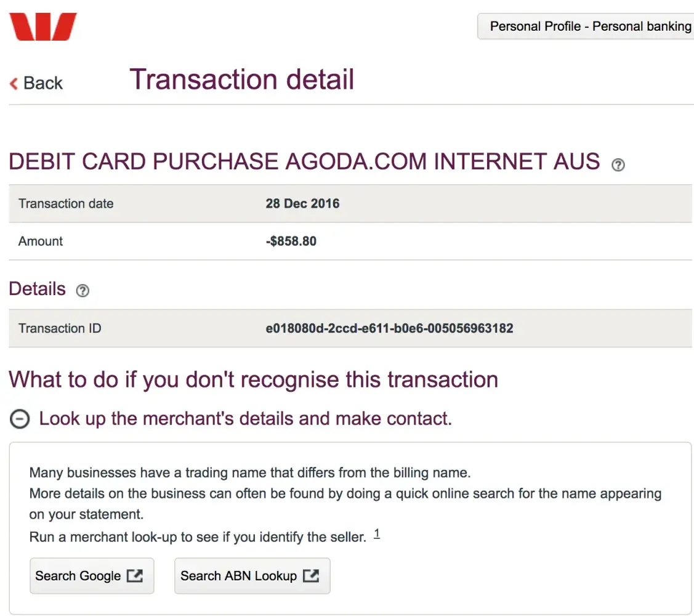The width and height of the screenshot is (694, 616).
Task: Click external-link icon on Search Google button
Action: click(x=134, y=576)
